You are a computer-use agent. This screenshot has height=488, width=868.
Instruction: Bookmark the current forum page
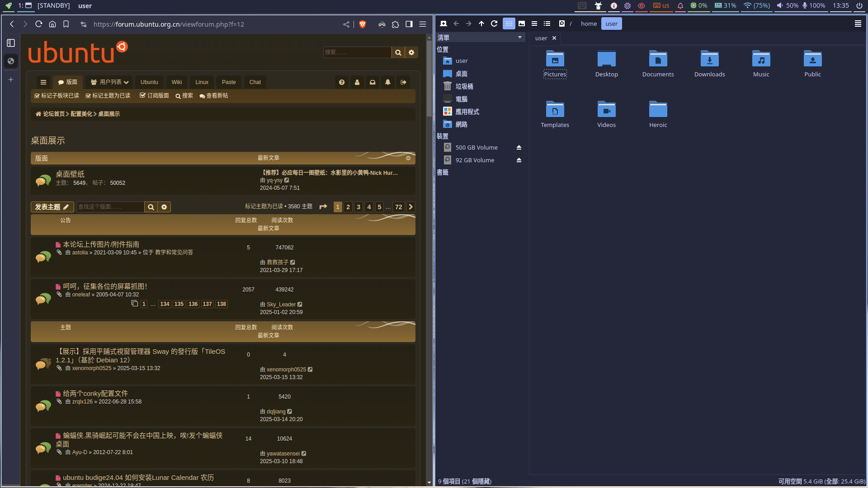(66, 24)
